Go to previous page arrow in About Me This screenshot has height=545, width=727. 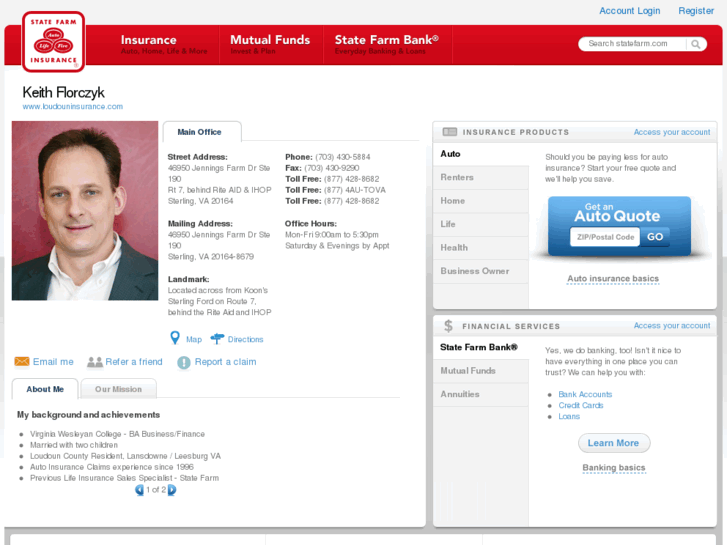[x=139, y=490]
